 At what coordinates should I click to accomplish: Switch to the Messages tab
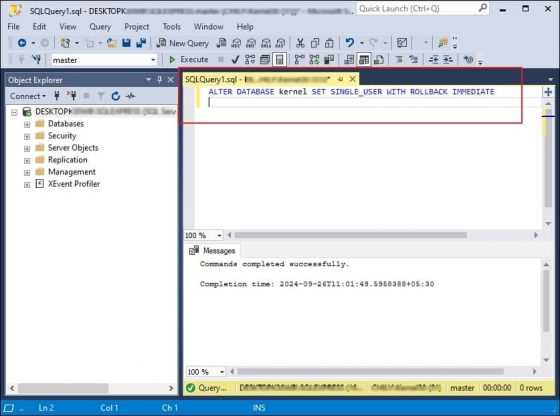coord(213,251)
